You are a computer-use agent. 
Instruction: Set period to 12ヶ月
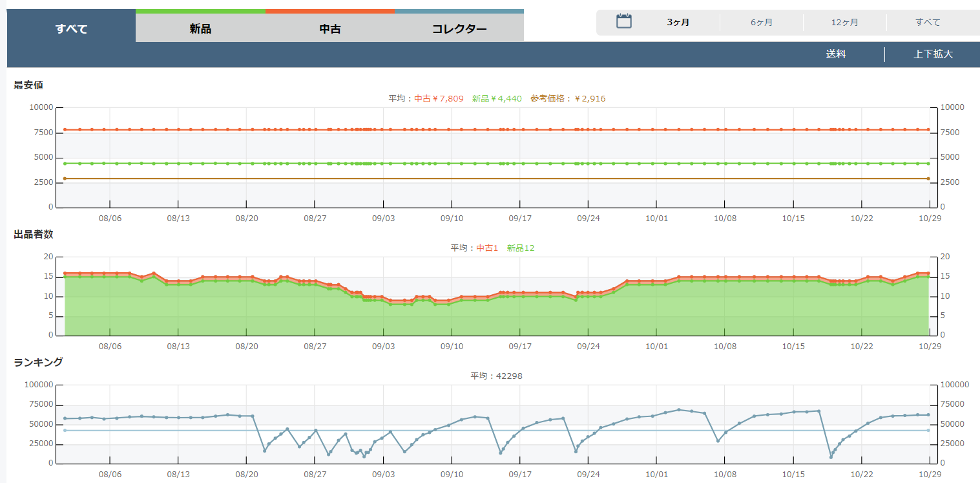(845, 23)
